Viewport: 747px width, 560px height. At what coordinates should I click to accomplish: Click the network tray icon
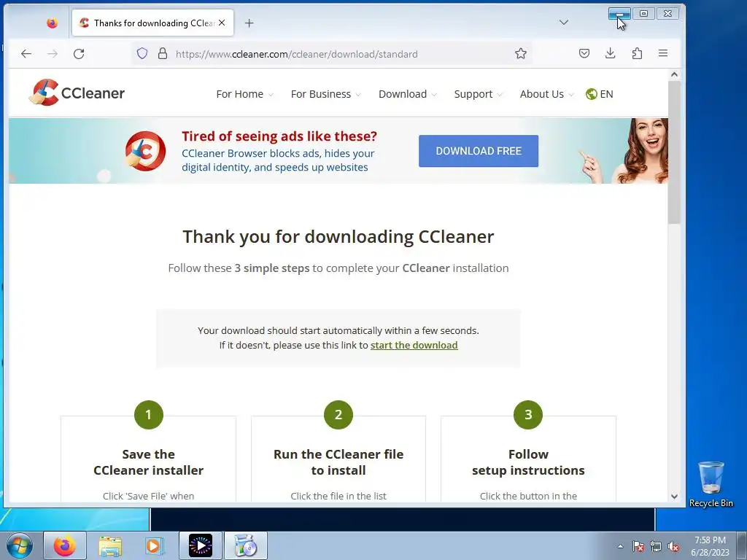[656, 546]
